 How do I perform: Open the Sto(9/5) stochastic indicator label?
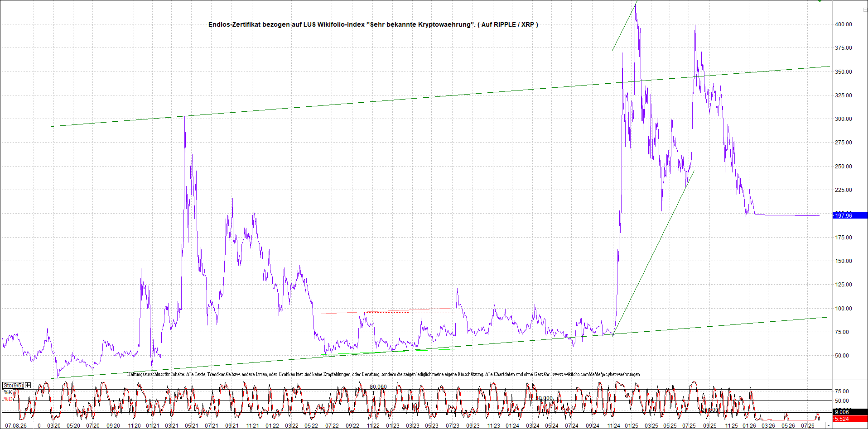pyautogui.click(x=13, y=385)
